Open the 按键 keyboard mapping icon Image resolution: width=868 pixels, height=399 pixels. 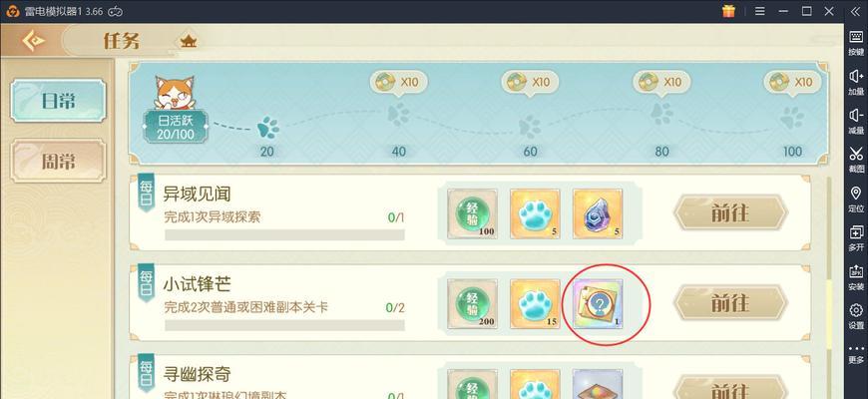point(856,42)
